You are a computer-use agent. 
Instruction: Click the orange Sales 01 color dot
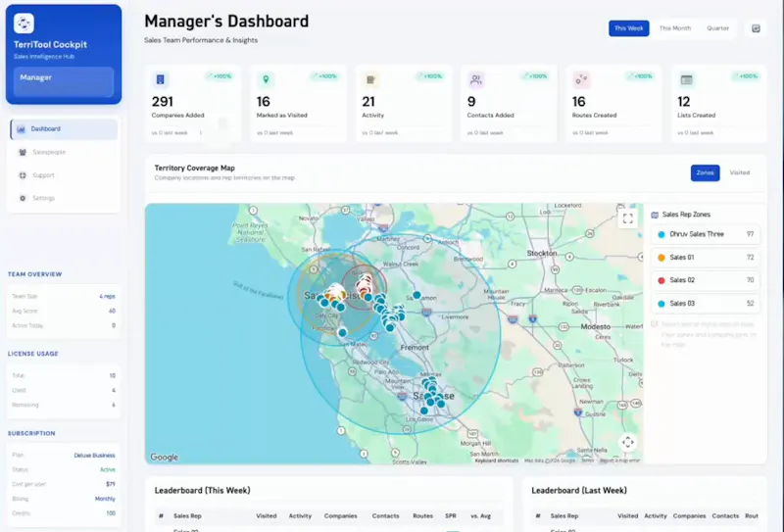pos(661,258)
